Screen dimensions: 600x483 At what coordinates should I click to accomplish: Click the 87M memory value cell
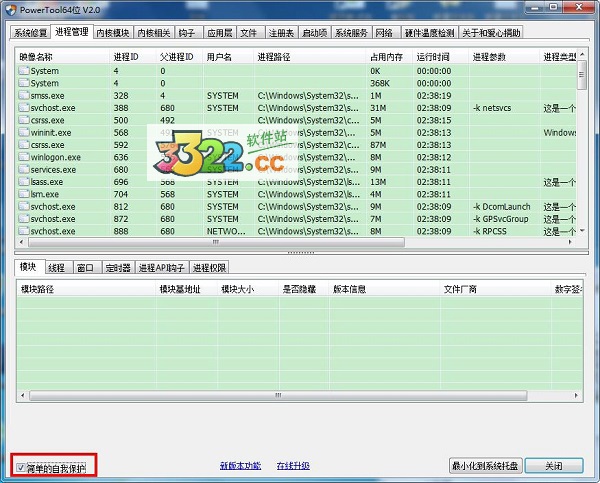pyautogui.click(x=378, y=145)
